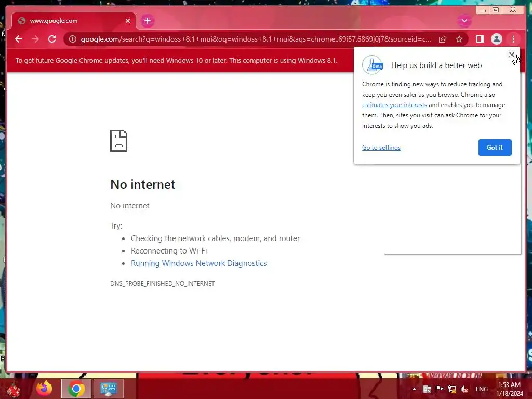Switch ENG input language indicator
The height and width of the screenshot is (399, 532).
click(482, 389)
